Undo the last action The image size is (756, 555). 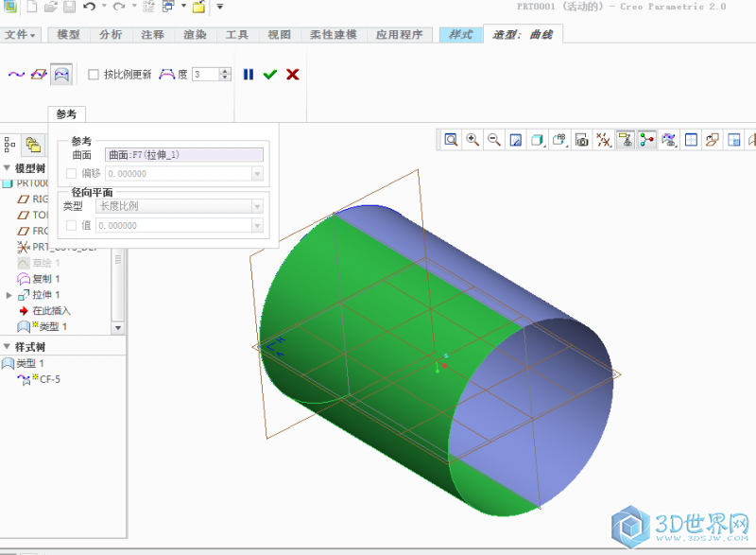tap(89, 7)
